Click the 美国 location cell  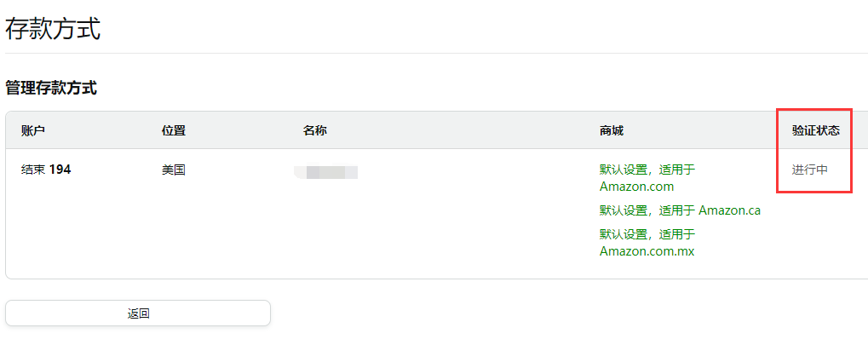173,170
